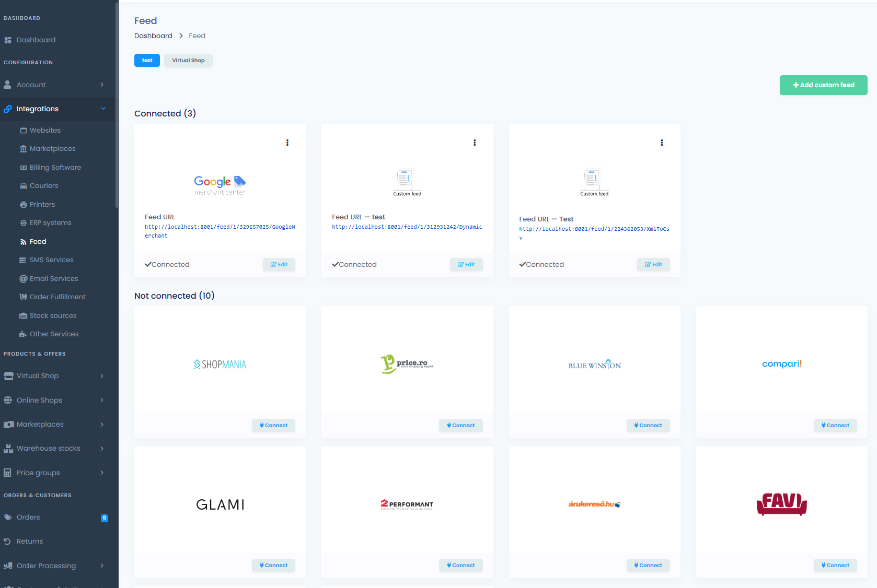
Task: Expand the Warehouse stocks chevron
Action: tap(102, 449)
